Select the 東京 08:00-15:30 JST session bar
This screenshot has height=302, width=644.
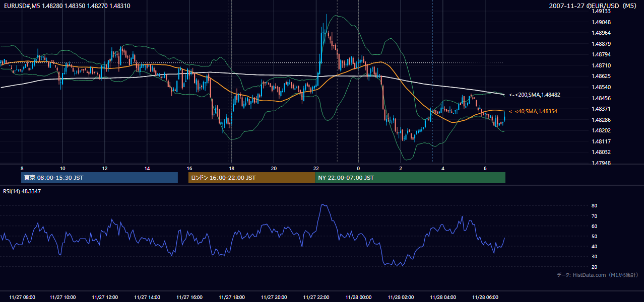click(x=100, y=178)
